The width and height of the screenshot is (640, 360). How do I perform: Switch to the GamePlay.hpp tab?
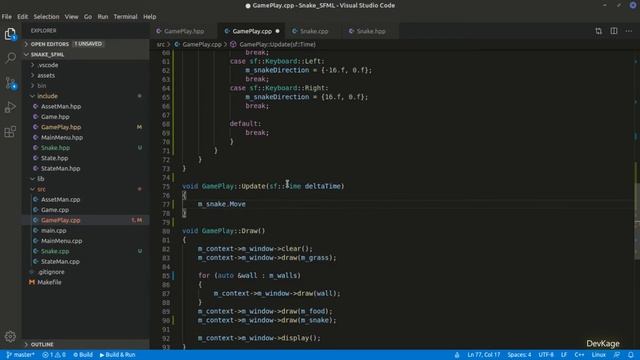tap(184, 31)
